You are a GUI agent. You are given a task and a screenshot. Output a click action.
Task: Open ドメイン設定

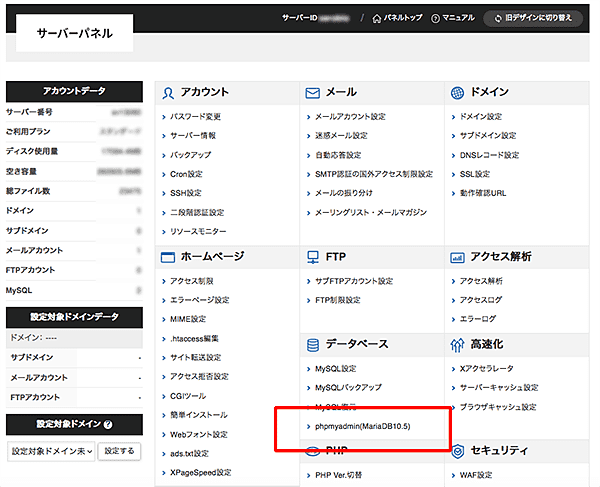[x=481, y=117]
